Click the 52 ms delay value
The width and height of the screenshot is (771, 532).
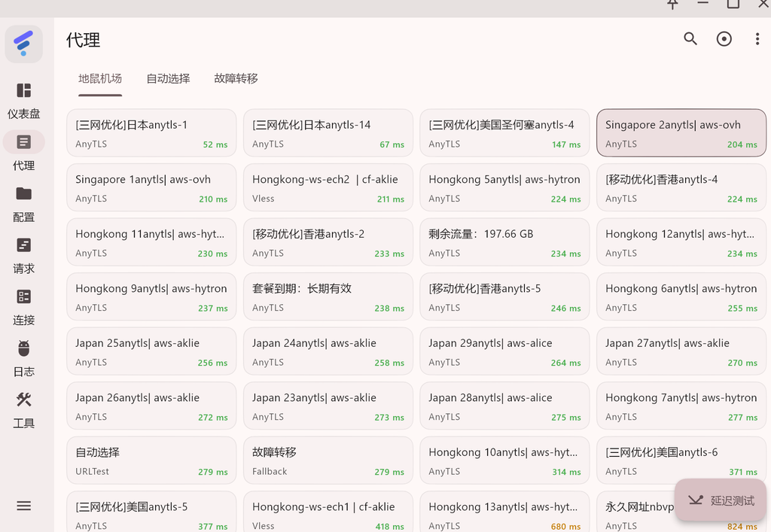215,145
